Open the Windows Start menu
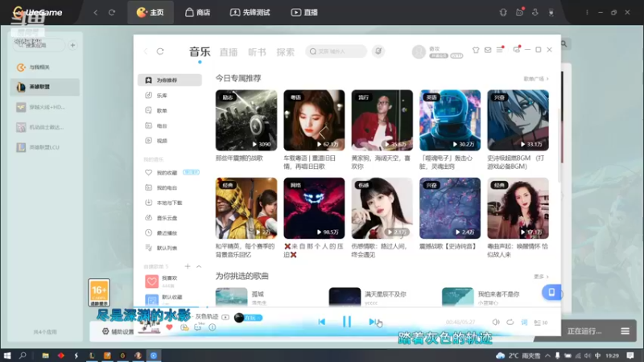The height and width of the screenshot is (362, 644). (7, 356)
